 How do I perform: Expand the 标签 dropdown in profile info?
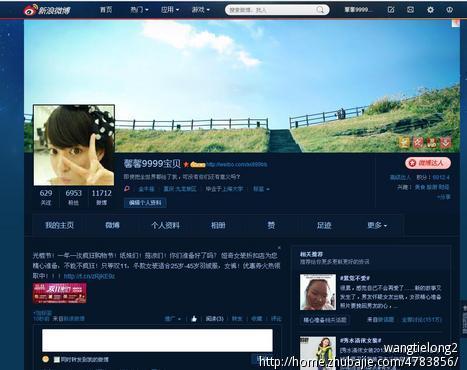click(x=261, y=189)
